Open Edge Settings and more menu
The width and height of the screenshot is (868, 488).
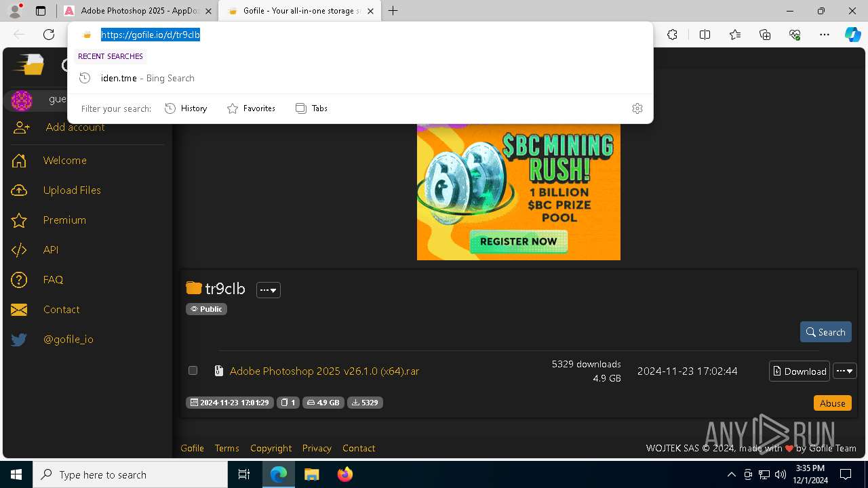click(x=825, y=35)
